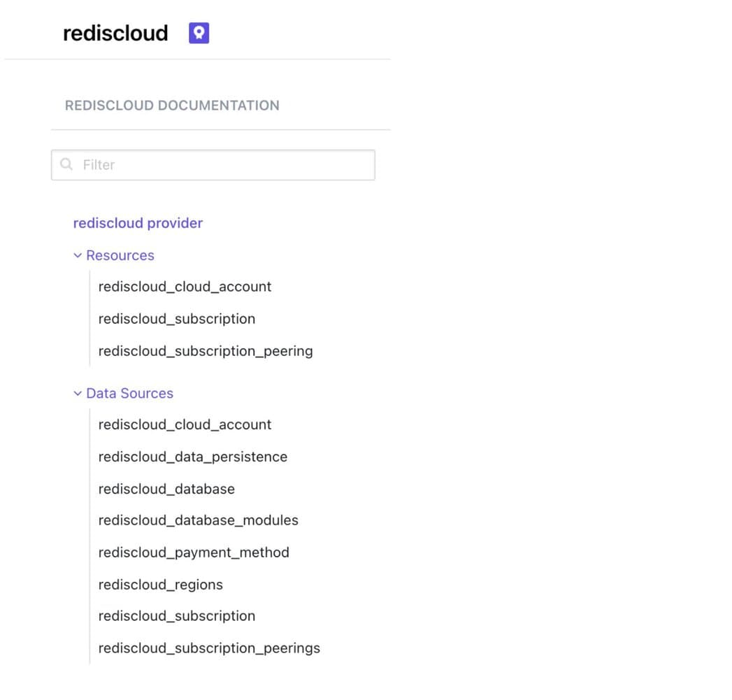The width and height of the screenshot is (732, 700).
Task: Open rediscloud_subscription resource documentation
Action: (176, 319)
